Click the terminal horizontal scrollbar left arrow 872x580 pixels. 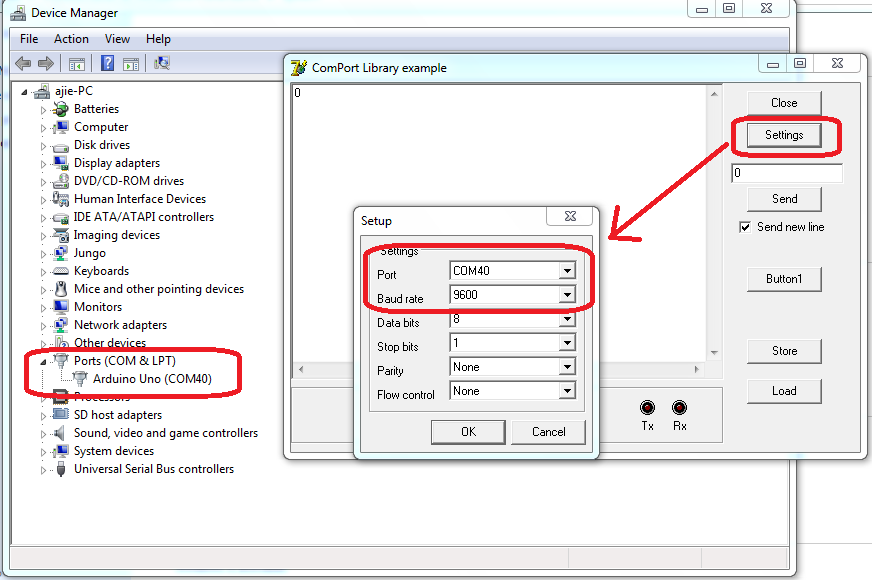(301, 369)
